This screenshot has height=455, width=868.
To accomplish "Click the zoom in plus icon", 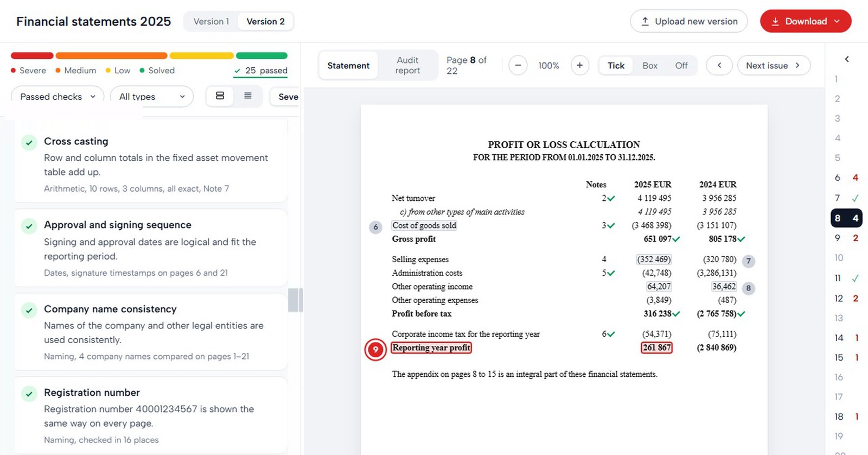I will tap(579, 66).
